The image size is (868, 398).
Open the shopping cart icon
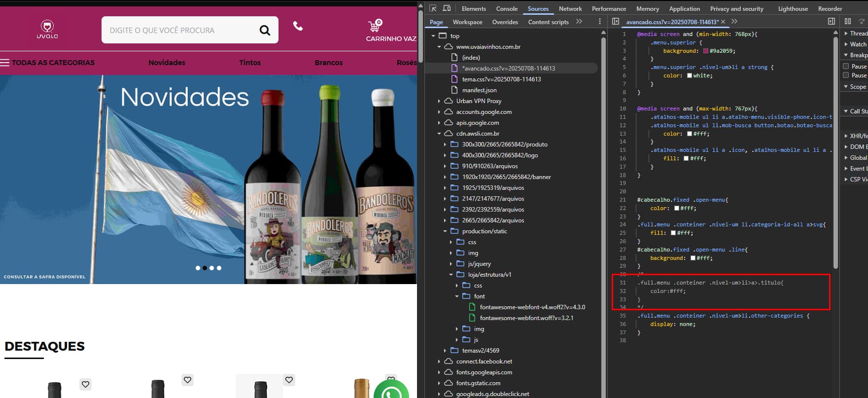pos(375,26)
